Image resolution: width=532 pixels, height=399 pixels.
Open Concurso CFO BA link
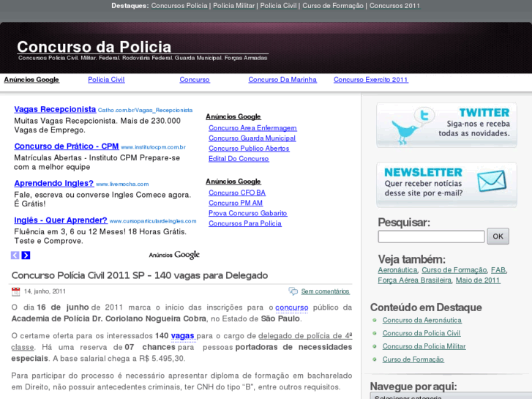point(237,193)
